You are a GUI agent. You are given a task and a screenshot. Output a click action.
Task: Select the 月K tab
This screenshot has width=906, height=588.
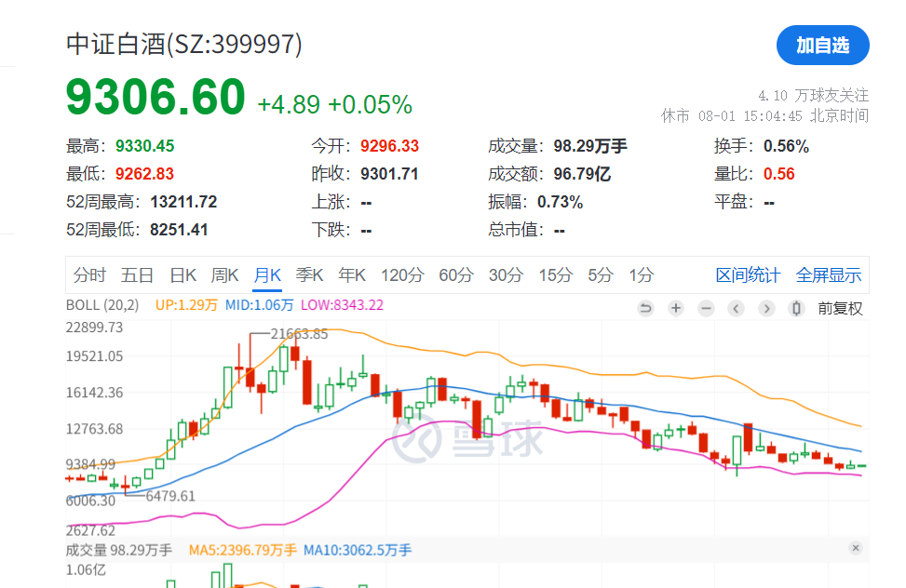267,275
